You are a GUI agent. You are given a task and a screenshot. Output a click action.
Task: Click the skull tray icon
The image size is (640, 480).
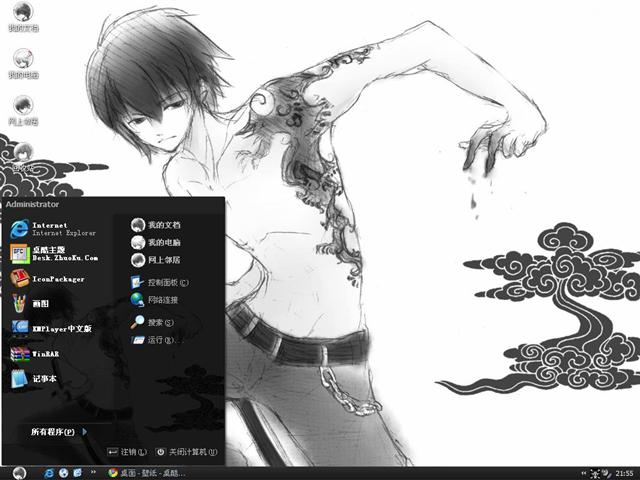coord(595,473)
